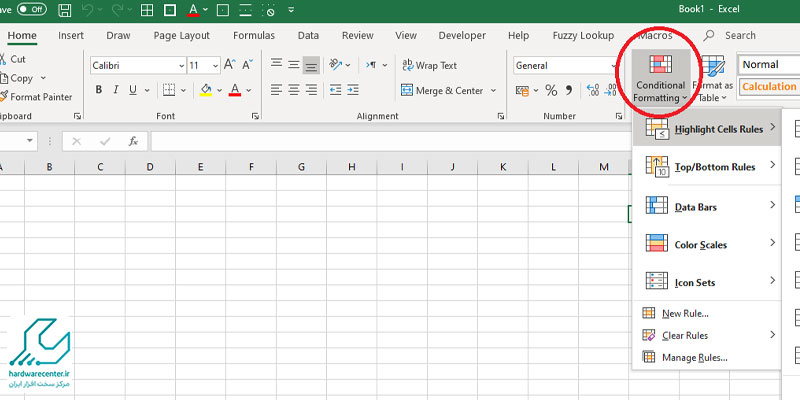800x400 pixels.
Task: Open the Font Color dropdown arrow in the Font group
Action: coord(248,91)
